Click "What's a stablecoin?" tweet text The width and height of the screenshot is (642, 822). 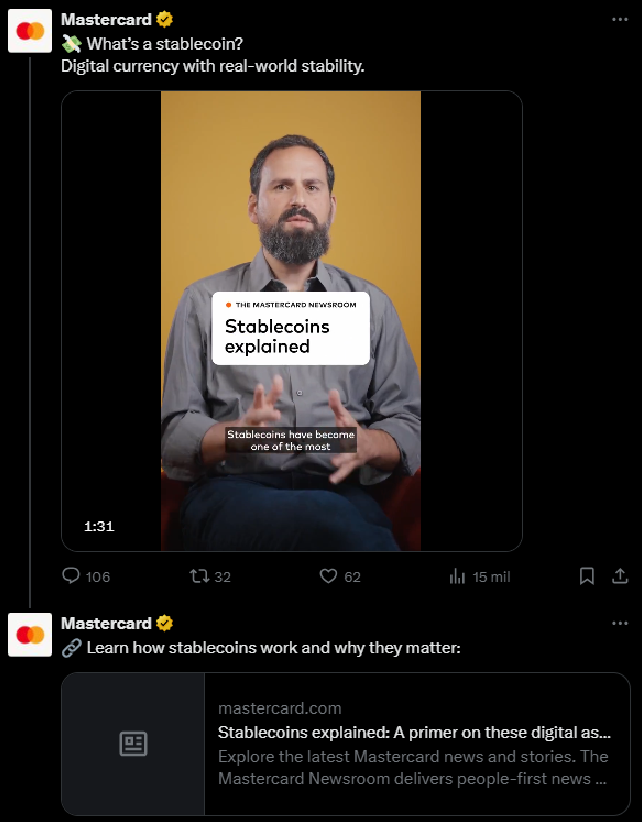point(164,44)
